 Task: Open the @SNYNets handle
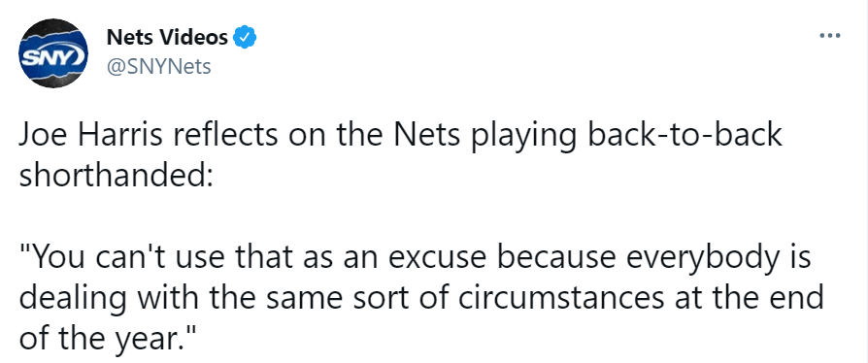coord(158,67)
